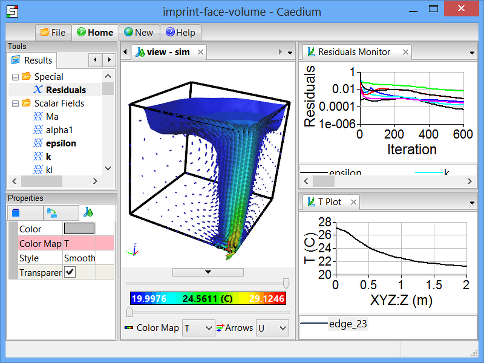The height and width of the screenshot is (363, 484).
Task: Close the Residuals Monitor tab
Action: click(x=405, y=52)
